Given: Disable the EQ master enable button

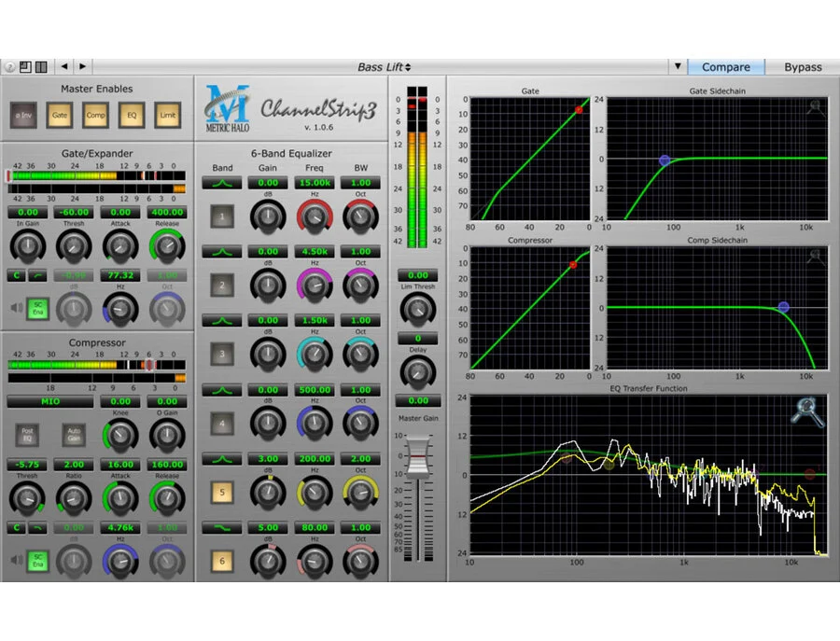Looking at the screenshot, I should 132,115.
